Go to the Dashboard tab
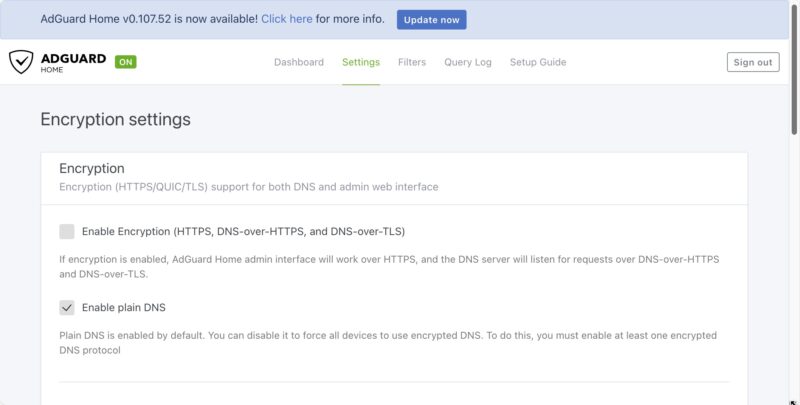The width and height of the screenshot is (800, 405). pyautogui.click(x=299, y=62)
